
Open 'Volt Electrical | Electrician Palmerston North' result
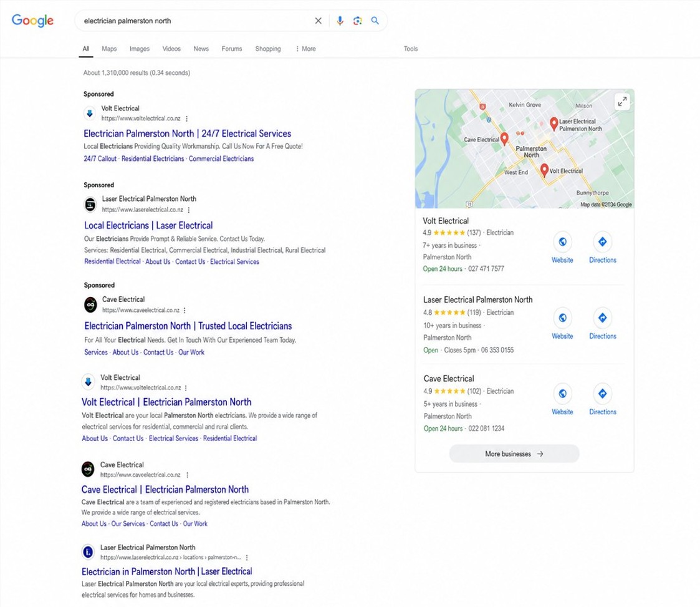(x=166, y=402)
